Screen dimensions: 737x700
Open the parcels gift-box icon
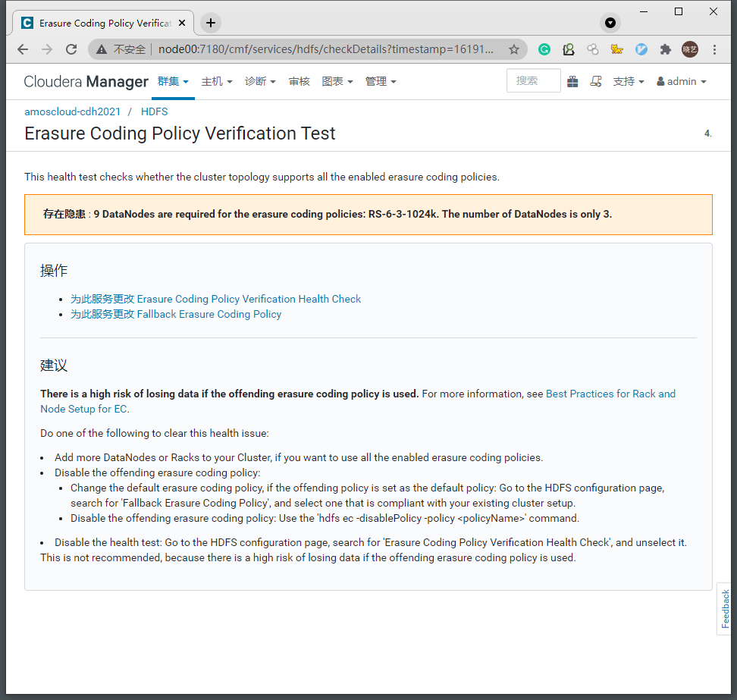[x=572, y=81]
